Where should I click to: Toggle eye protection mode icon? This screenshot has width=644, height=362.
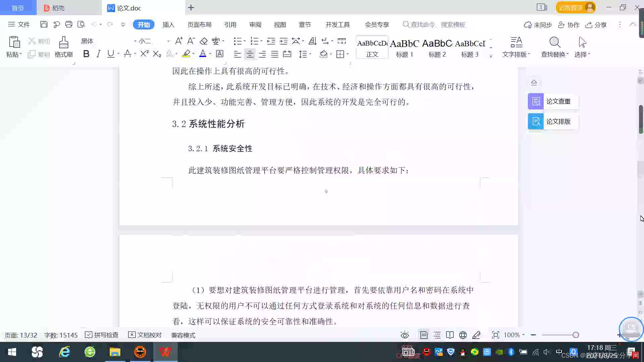(405, 335)
